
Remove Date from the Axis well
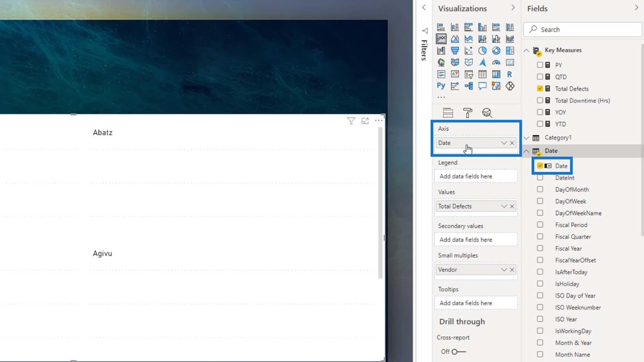pyautogui.click(x=512, y=143)
